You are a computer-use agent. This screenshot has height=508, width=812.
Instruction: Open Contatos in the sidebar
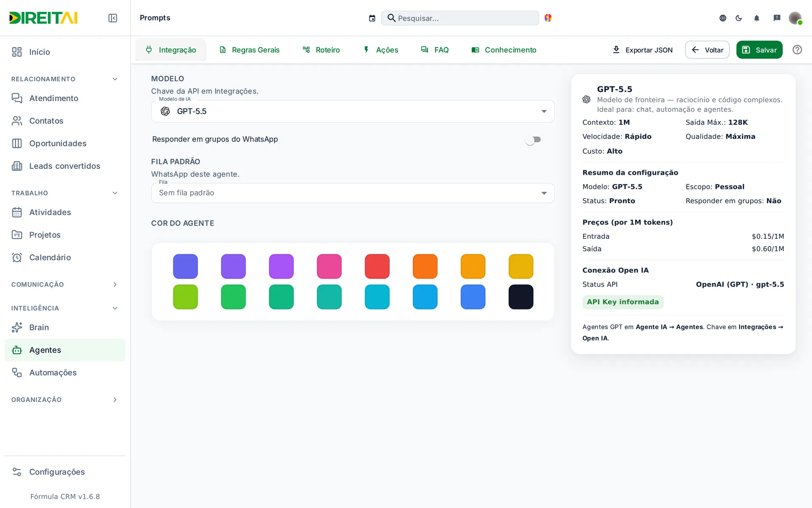tap(65, 121)
